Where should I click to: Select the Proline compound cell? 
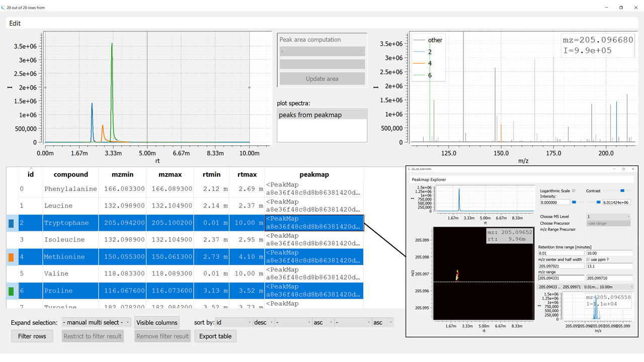(71, 291)
